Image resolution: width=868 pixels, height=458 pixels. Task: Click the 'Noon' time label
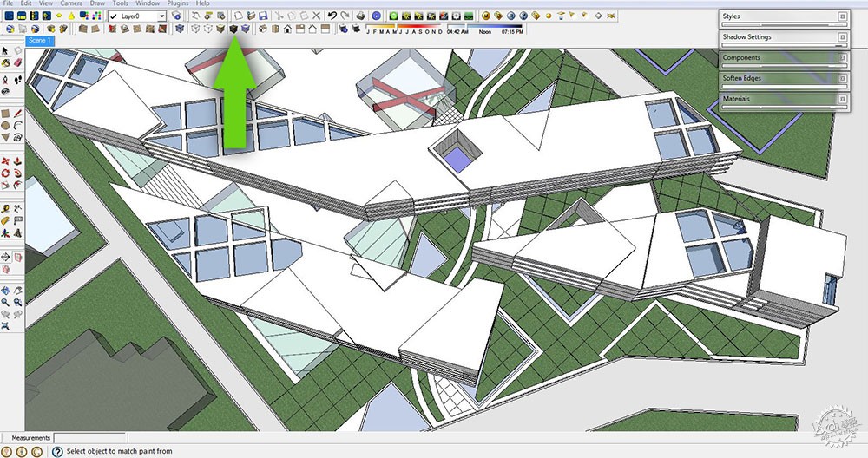[485, 32]
